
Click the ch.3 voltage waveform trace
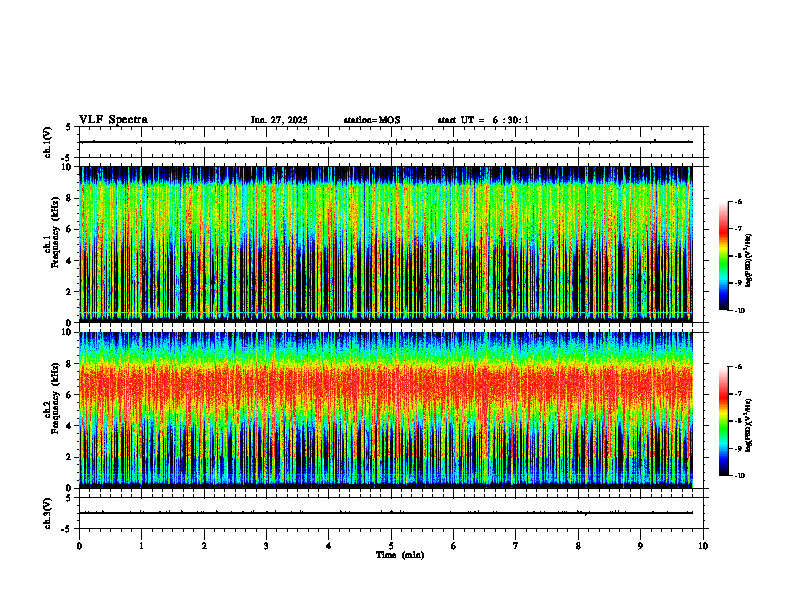coord(386,513)
